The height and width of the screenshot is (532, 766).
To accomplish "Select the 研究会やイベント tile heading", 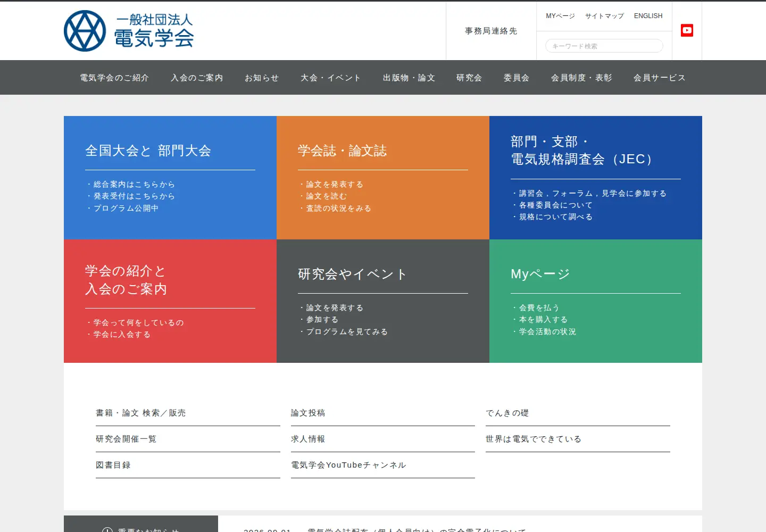I will [x=353, y=274].
